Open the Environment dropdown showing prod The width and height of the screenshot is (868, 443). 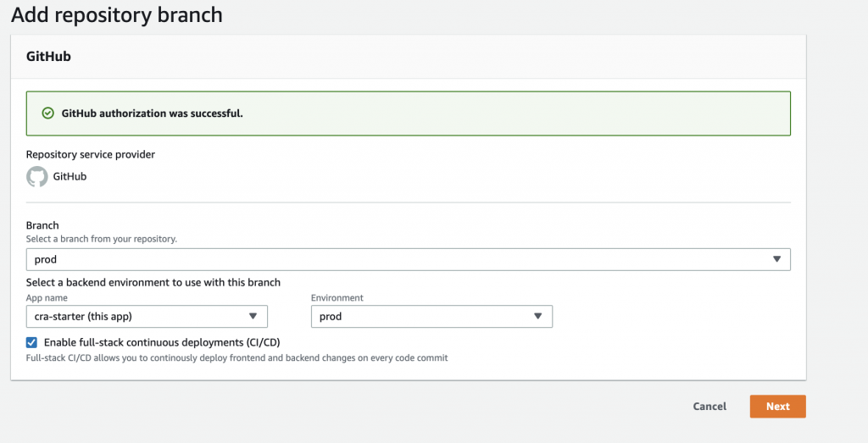click(x=420, y=317)
